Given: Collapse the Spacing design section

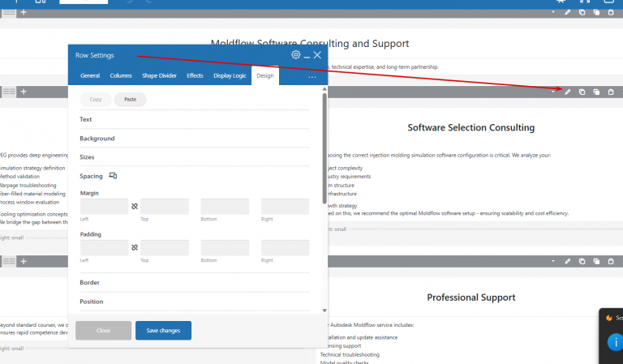Looking at the screenshot, I should tap(91, 176).
